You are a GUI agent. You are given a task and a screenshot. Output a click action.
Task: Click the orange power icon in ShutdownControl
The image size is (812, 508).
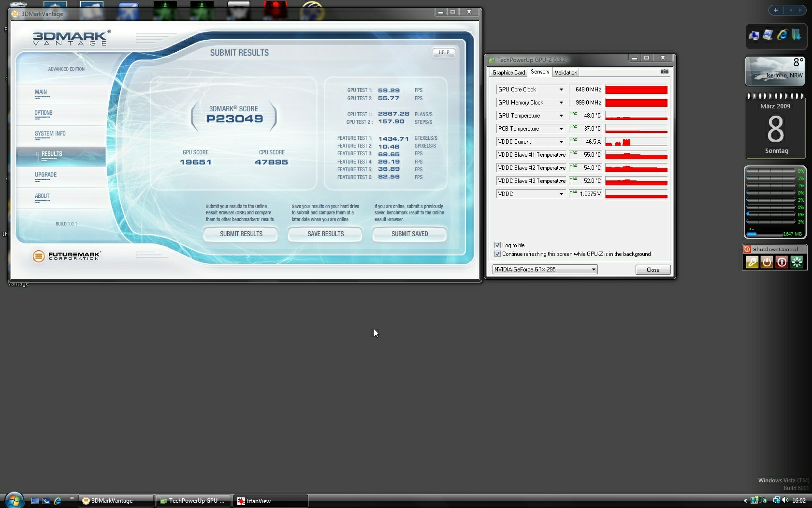click(x=767, y=262)
